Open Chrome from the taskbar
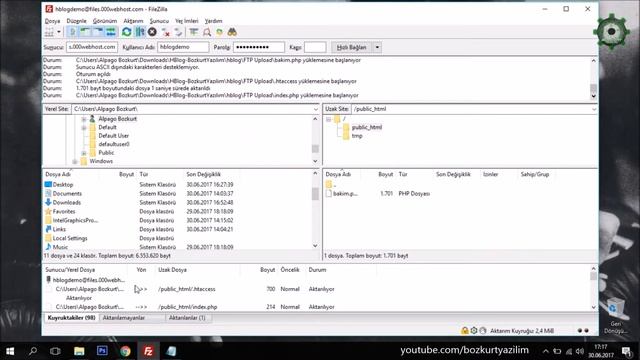Screen dimensions: 640x360 125,351
